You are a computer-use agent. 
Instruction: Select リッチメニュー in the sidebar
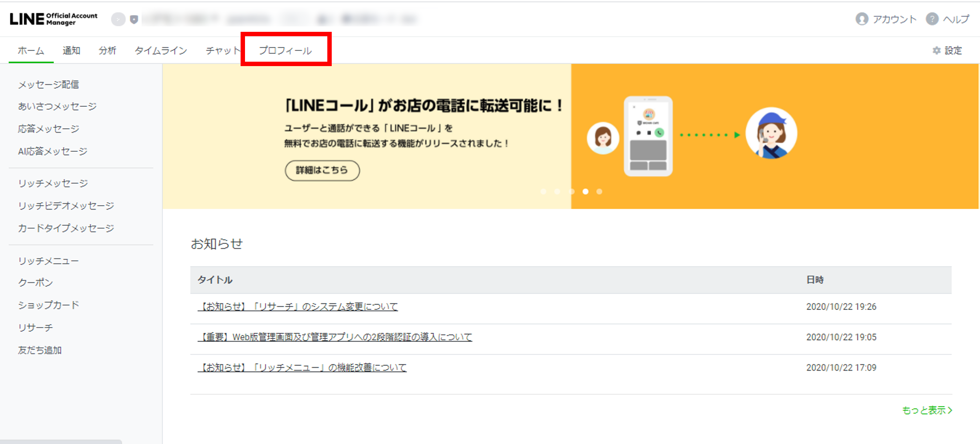click(49, 261)
